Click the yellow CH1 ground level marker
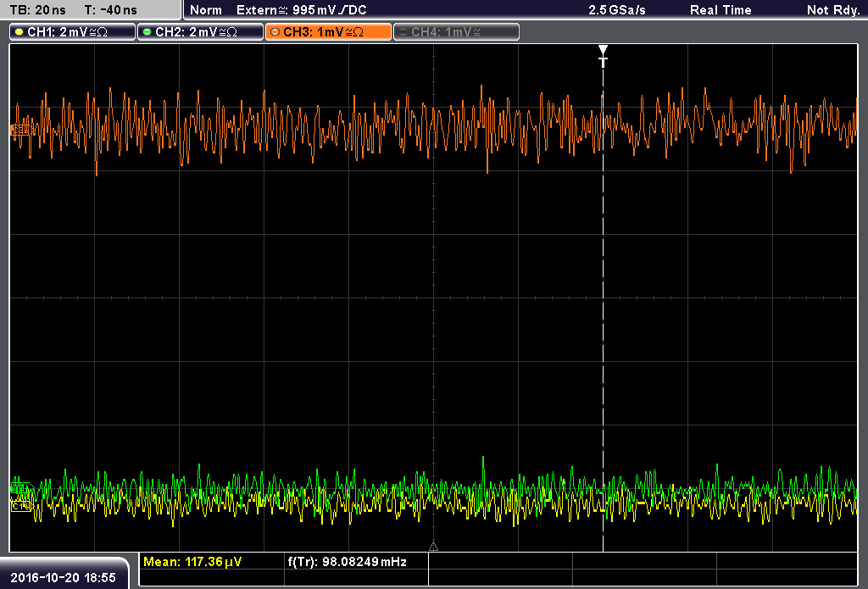This screenshot has width=868, height=589. pyautogui.click(x=21, y=506)
